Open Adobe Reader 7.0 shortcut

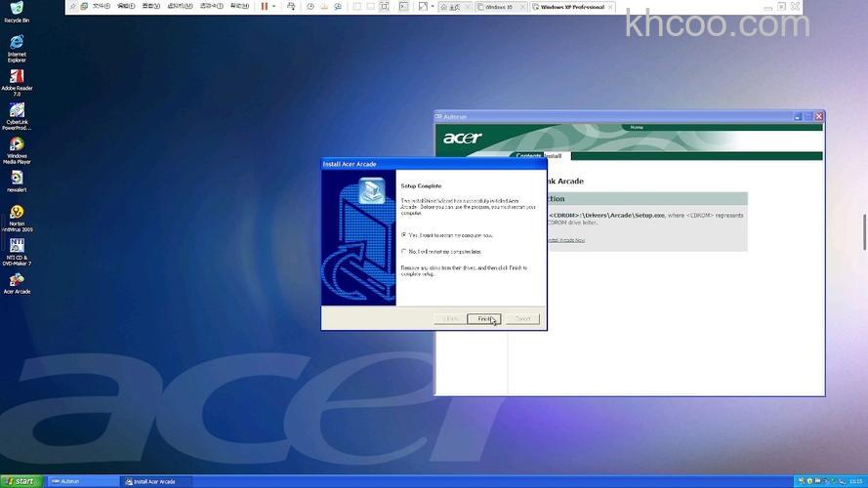[x=17, y=77]
